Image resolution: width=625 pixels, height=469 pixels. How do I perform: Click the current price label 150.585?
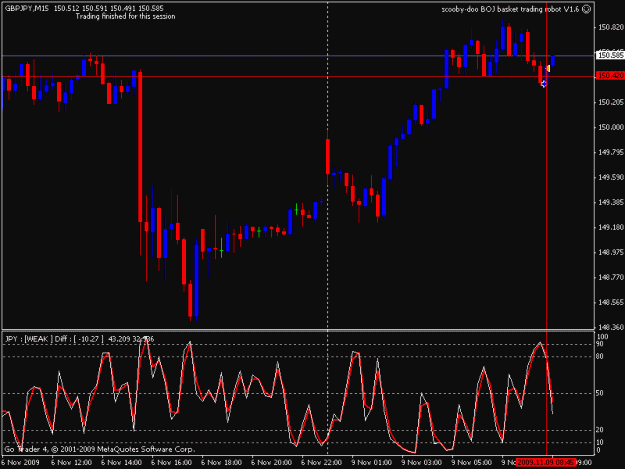pos(610,55)
